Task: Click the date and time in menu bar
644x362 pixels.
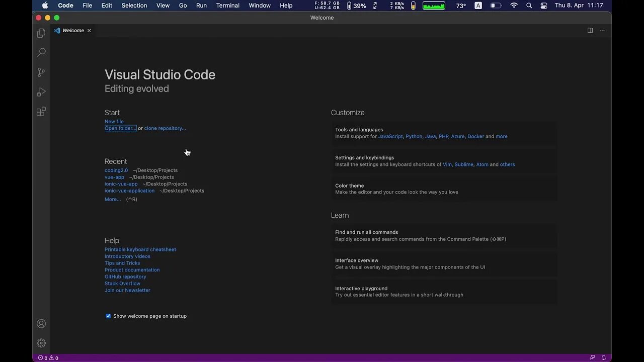Action: (579, 6)
